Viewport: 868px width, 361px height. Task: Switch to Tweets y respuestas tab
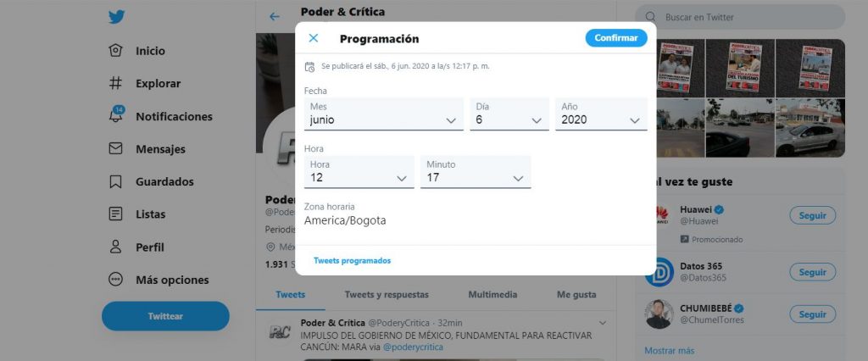point(387,295)
